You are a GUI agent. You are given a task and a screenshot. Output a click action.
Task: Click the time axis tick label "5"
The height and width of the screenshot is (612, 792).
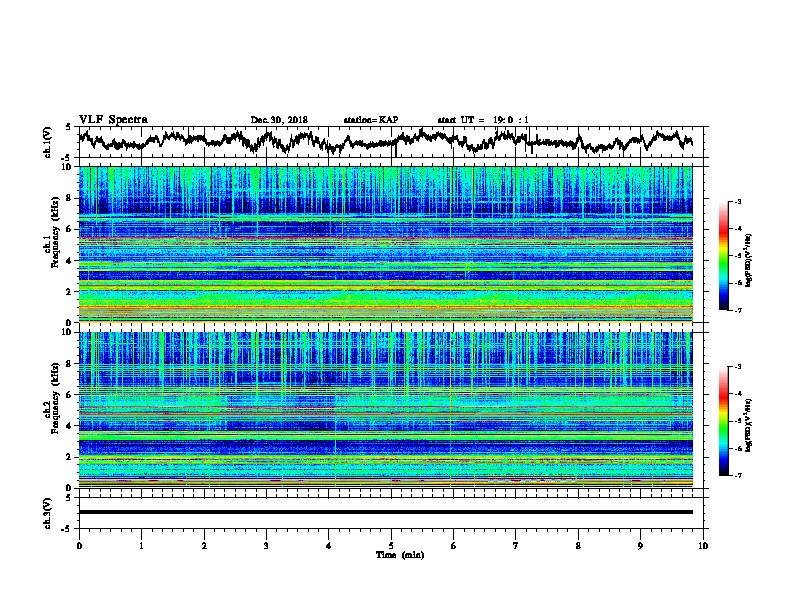click(x=391, y=546)
